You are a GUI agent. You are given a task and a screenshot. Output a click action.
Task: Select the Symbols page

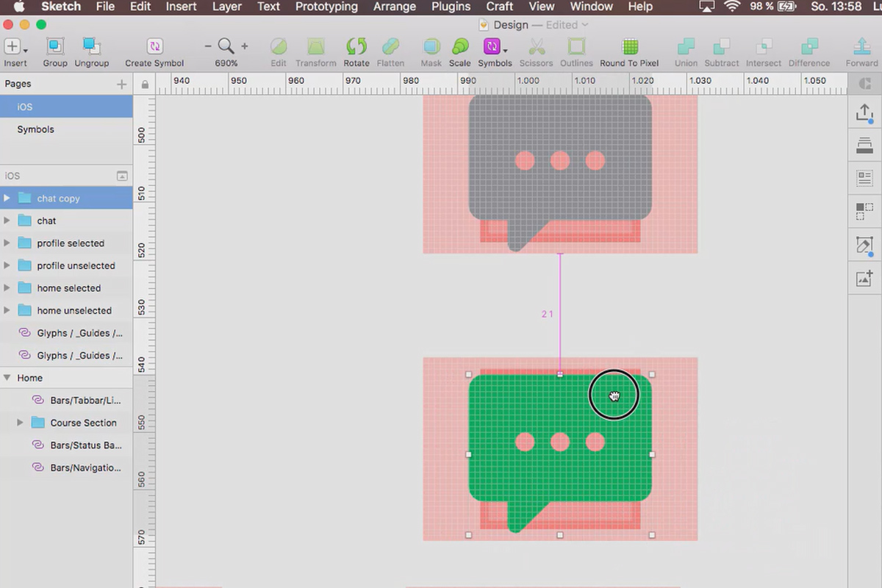tap(66, 129)
